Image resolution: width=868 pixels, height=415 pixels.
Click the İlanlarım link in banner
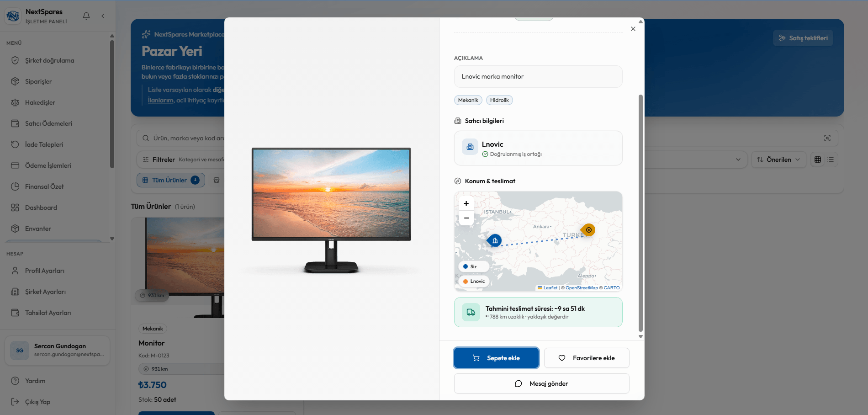point(160,100)
